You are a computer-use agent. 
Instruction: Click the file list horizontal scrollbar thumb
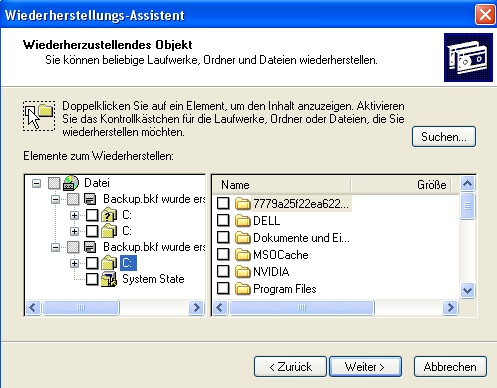(302, 307)
